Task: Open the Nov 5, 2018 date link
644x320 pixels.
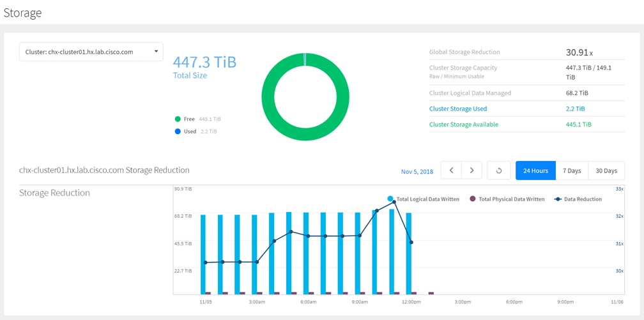Action: [417, 171]
